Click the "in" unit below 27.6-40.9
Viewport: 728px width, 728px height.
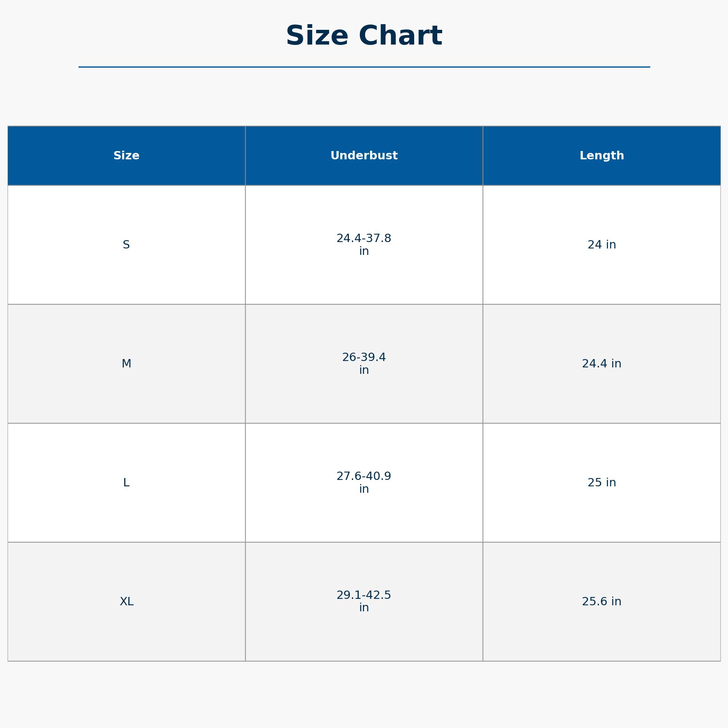pos(364,489)
